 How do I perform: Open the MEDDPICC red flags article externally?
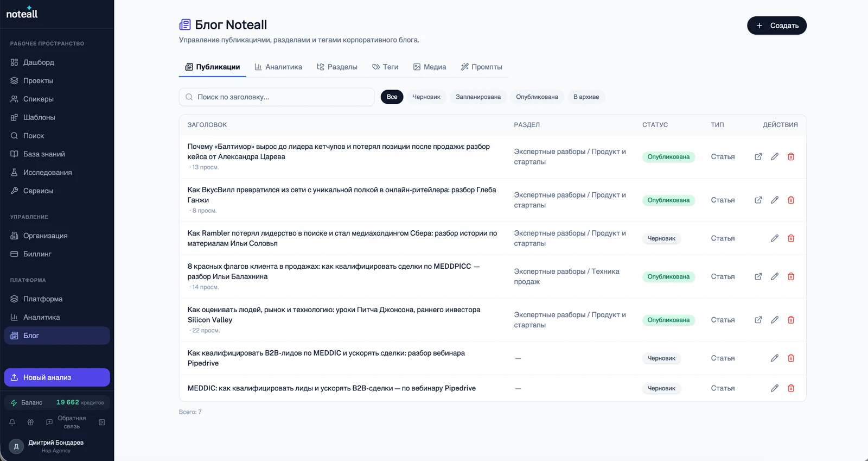click(758, 277)
